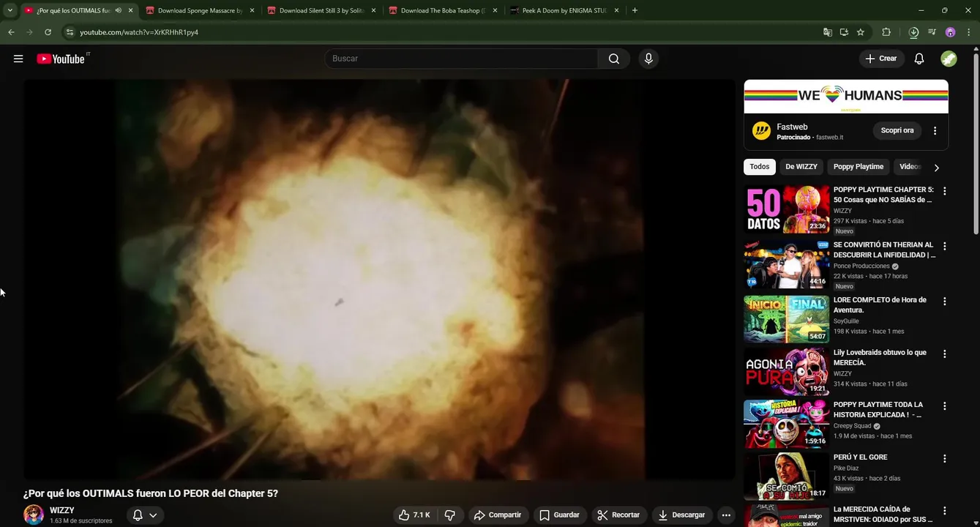Click the Buscar search input field
980x527 pixels.
tap(462, 59)
